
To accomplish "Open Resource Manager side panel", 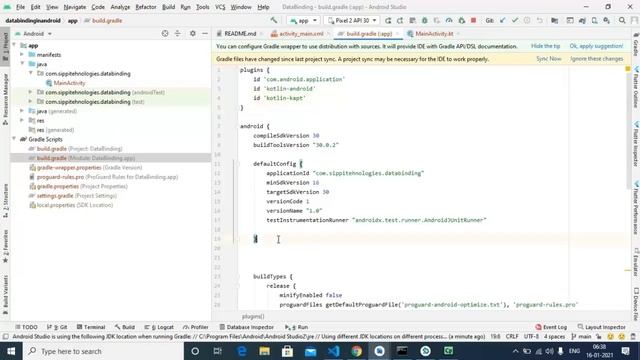I will [5, 99].
